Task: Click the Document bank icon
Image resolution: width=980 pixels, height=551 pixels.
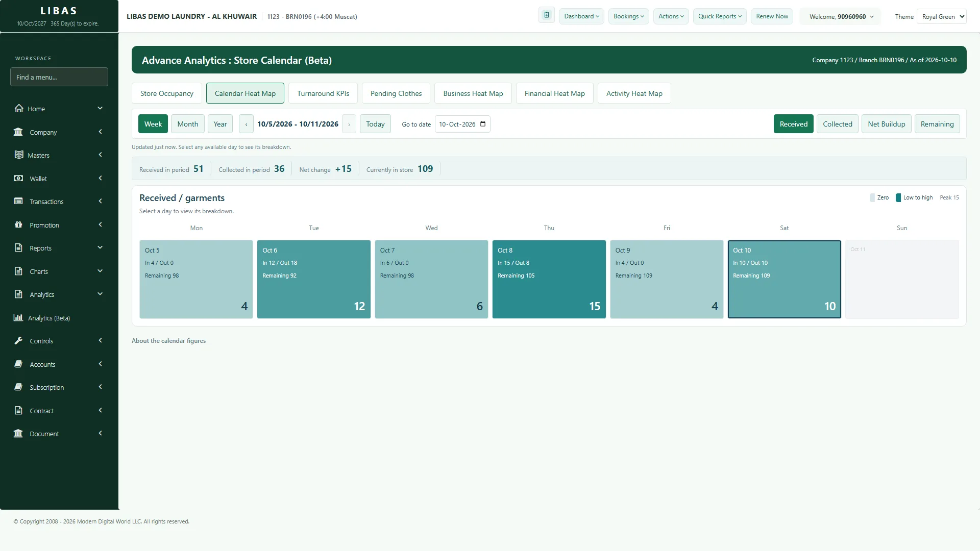Action: [18, 433]
